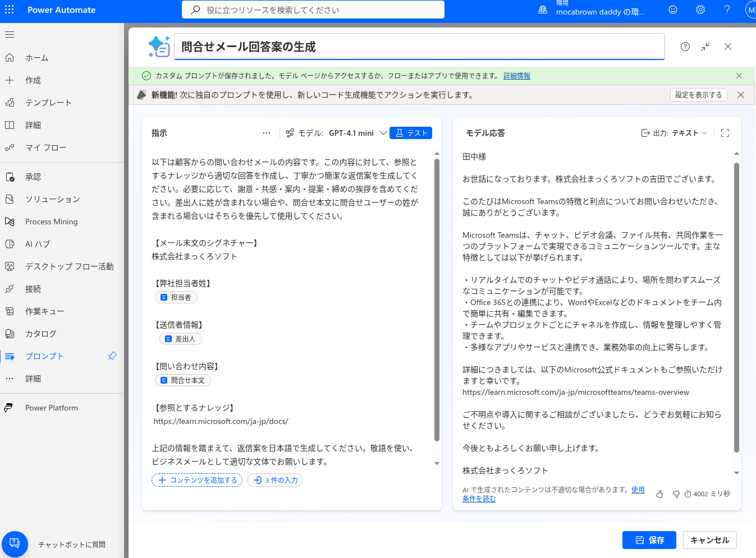Close the prompt editor dialog
756x558 pixels.
(728, 47)
